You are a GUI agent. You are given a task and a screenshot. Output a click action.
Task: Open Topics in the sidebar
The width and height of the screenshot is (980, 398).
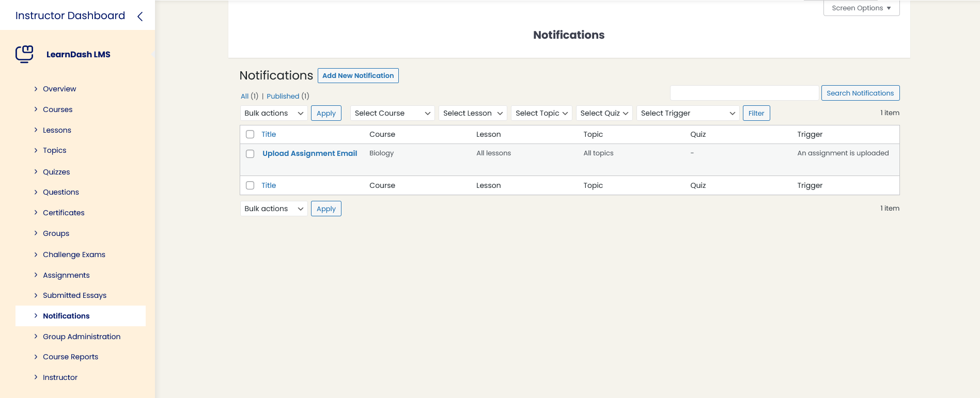click(x=55, y=150)
